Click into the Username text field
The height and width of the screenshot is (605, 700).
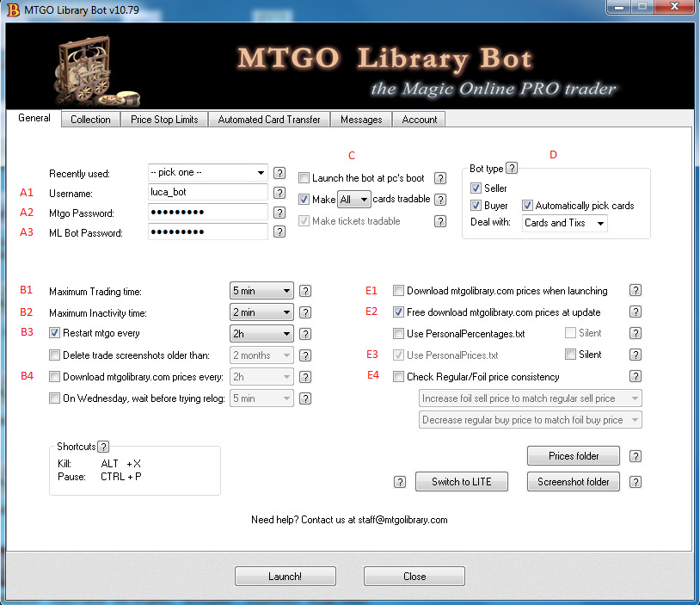[207, 193]
